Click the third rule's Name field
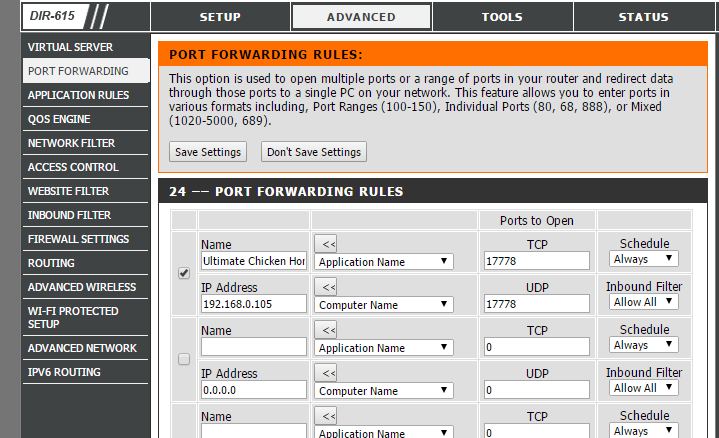The height and width of the screenshot is (438, 719). [254, 431]
